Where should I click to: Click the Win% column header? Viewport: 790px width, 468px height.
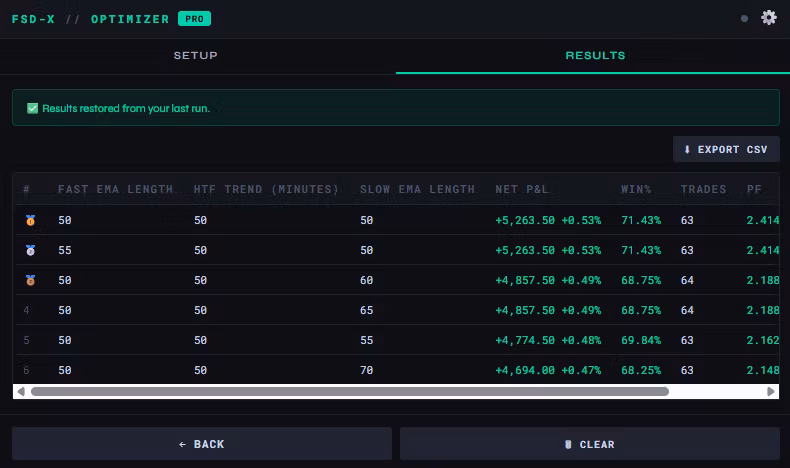636,189
